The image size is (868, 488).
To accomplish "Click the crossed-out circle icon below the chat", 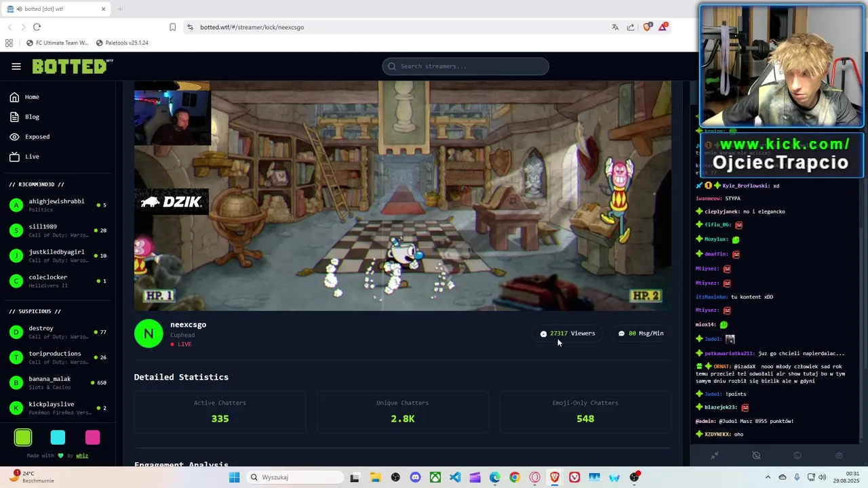I will coord(757,455).
